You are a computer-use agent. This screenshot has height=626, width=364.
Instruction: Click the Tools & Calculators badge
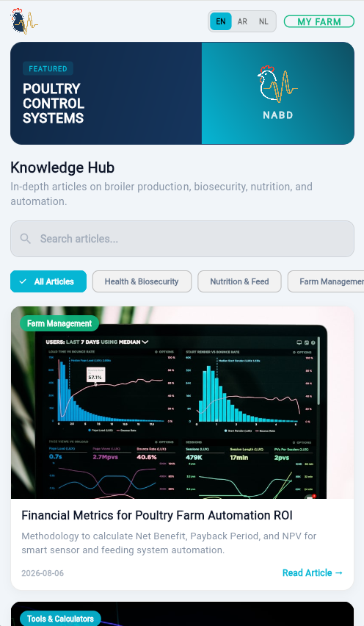click(x=61, y=619)
